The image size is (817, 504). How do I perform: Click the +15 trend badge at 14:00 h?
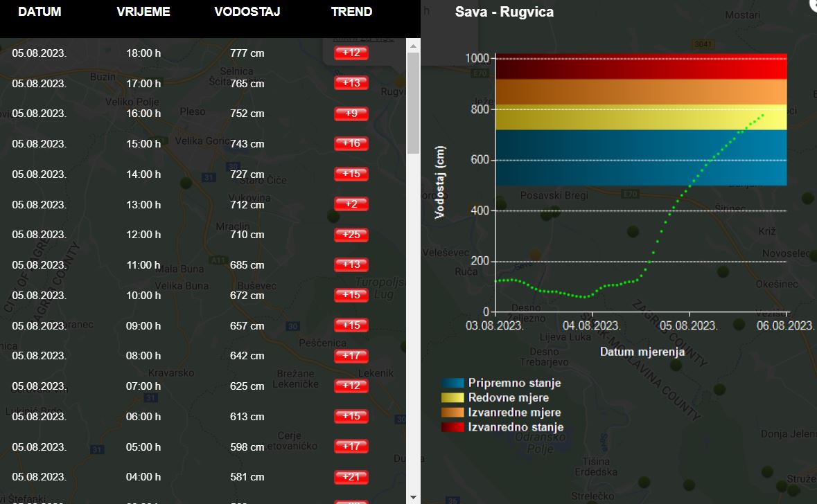[351, 173]
